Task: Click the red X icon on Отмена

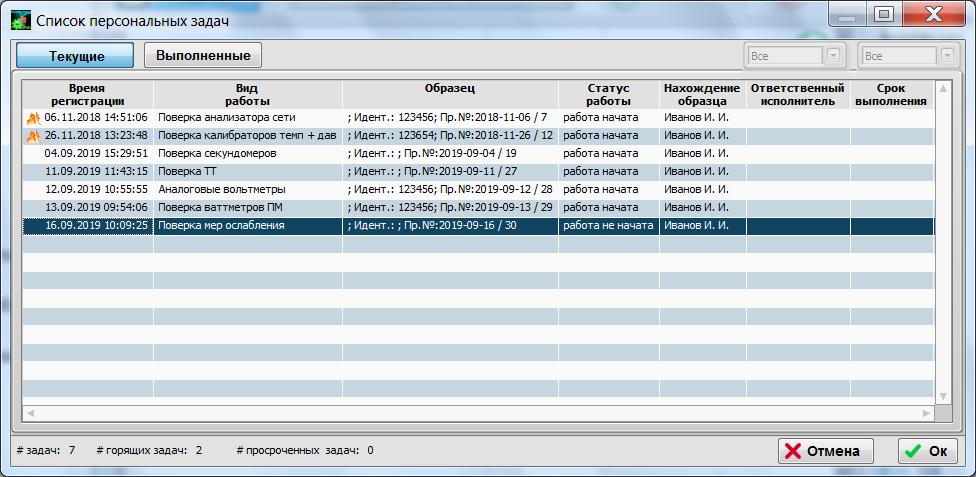Action: [x=793, y=451]
